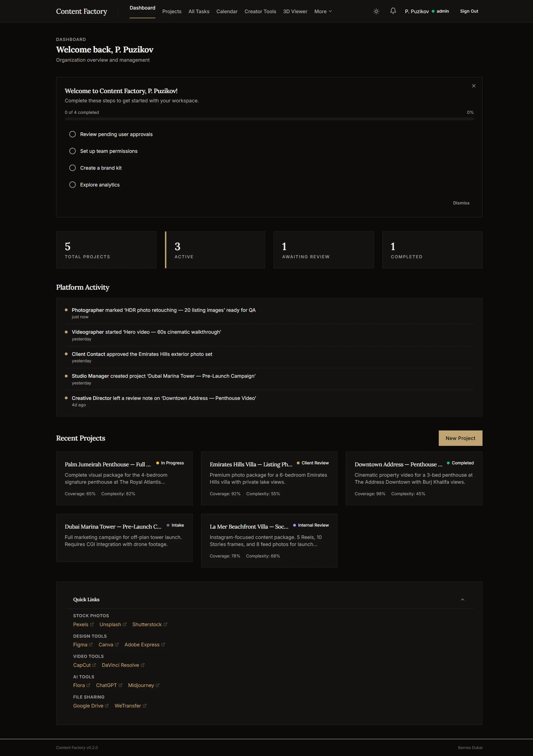Switch to the Projects tab
Viewport: 533px width, 756px height.
click(172, 11)
